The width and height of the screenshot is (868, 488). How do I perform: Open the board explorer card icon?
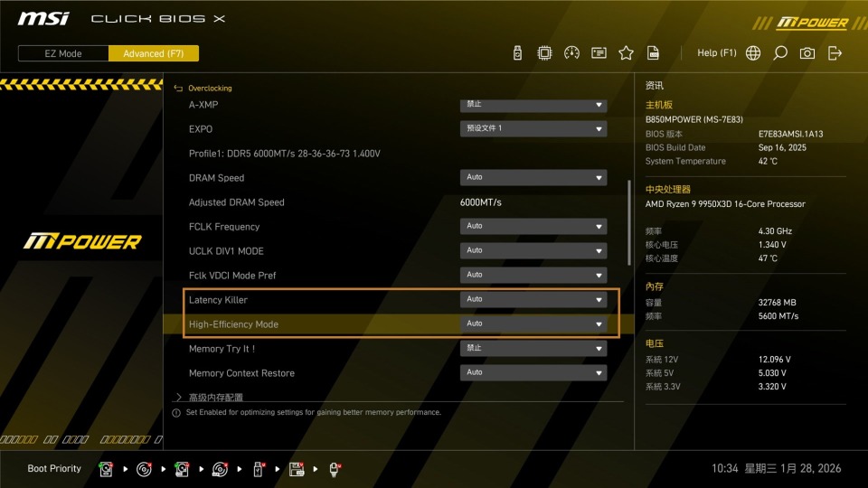[599, 53]
